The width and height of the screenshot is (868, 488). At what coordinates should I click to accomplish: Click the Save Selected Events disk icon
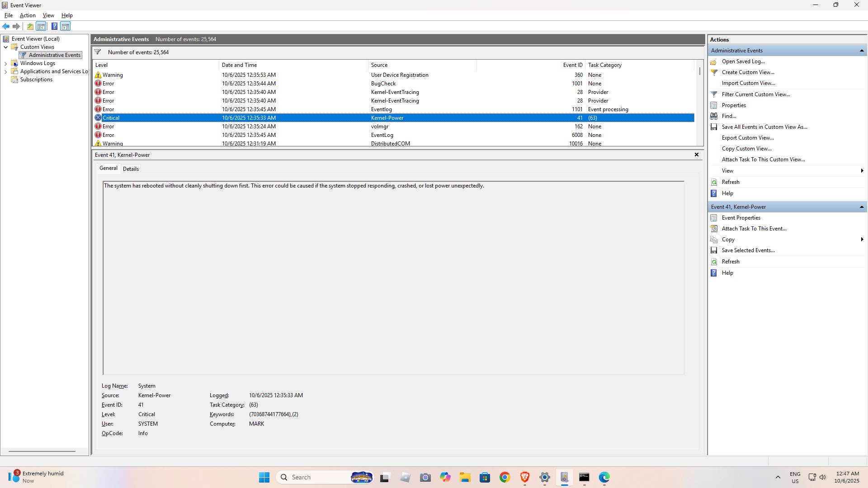tap(714, 250)
